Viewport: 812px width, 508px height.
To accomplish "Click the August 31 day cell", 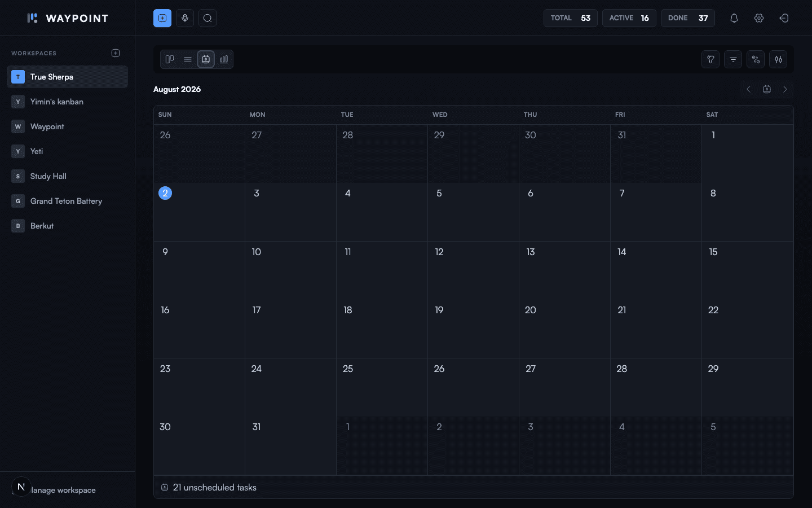I will tap(290, 446).
